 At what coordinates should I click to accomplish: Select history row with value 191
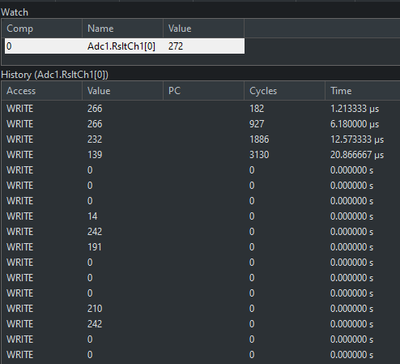pos(202,247)
